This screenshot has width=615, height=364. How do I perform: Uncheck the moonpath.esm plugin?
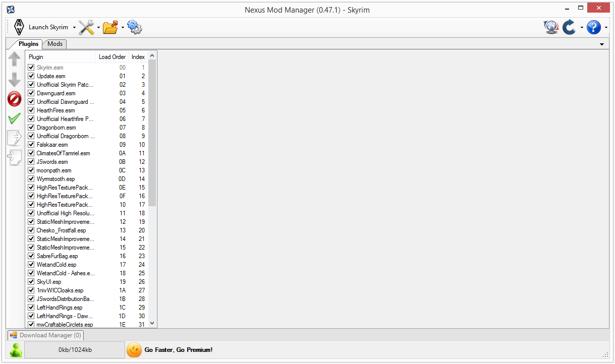31,170
